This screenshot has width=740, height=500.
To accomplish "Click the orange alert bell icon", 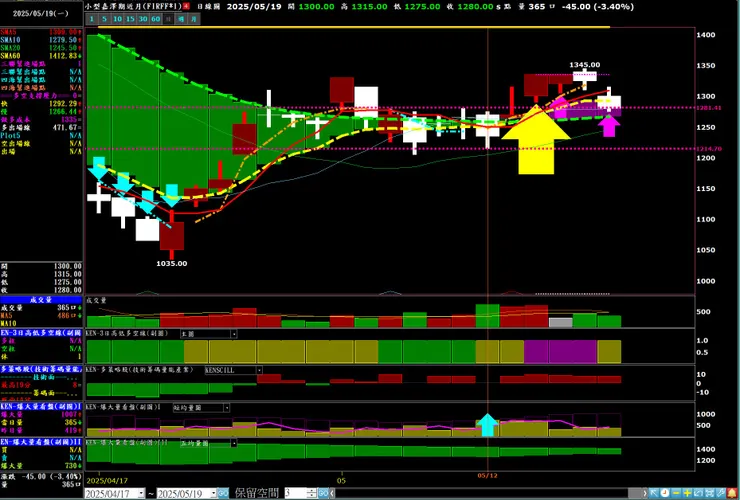I will (732, 493).
